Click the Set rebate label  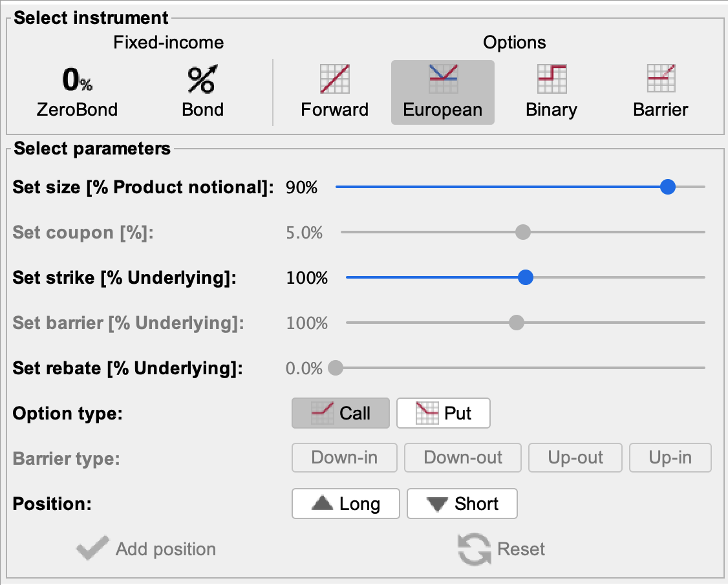point(127,368)
